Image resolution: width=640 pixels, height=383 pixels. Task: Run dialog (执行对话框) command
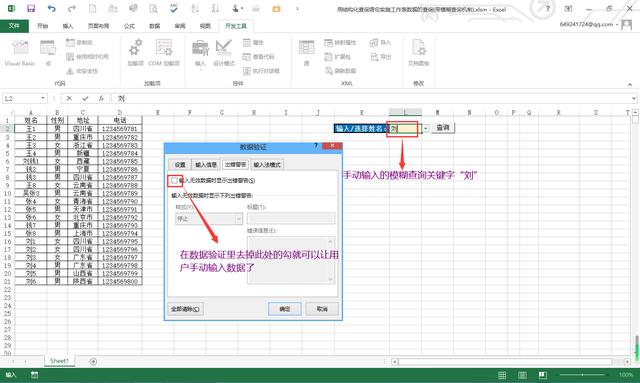pyautogui.click(x=261, y=71)
